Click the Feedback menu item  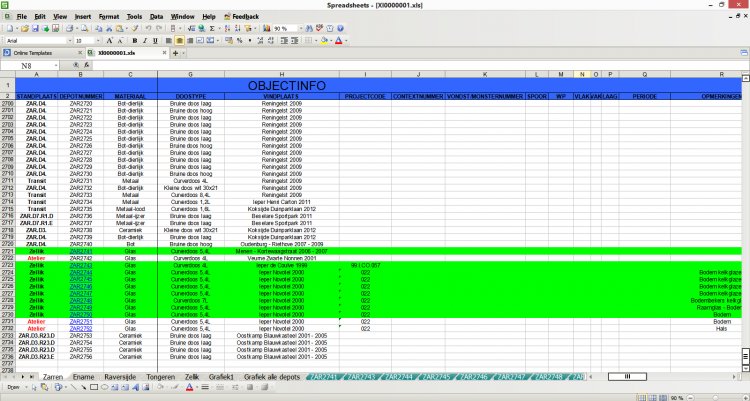[x=242, y=16]
